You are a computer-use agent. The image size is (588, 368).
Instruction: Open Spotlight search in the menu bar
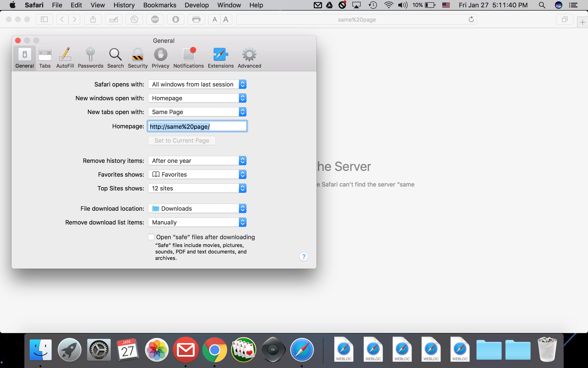pyautogui.click(x=542, y=5)
